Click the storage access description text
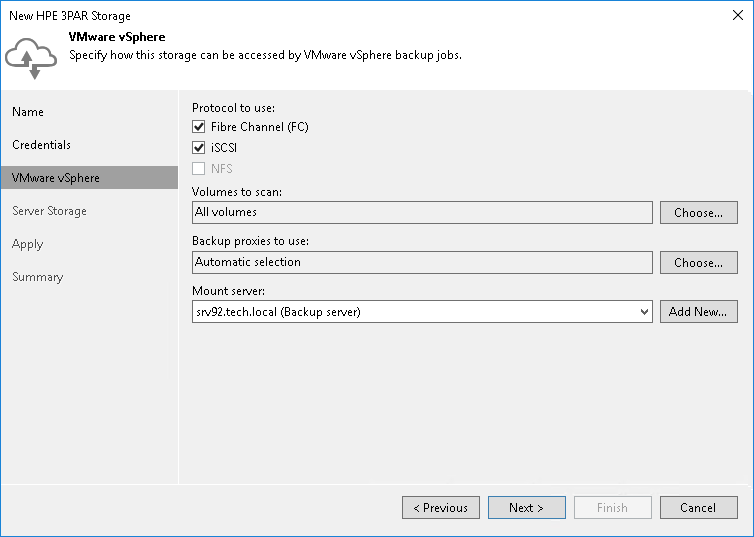 265,55
